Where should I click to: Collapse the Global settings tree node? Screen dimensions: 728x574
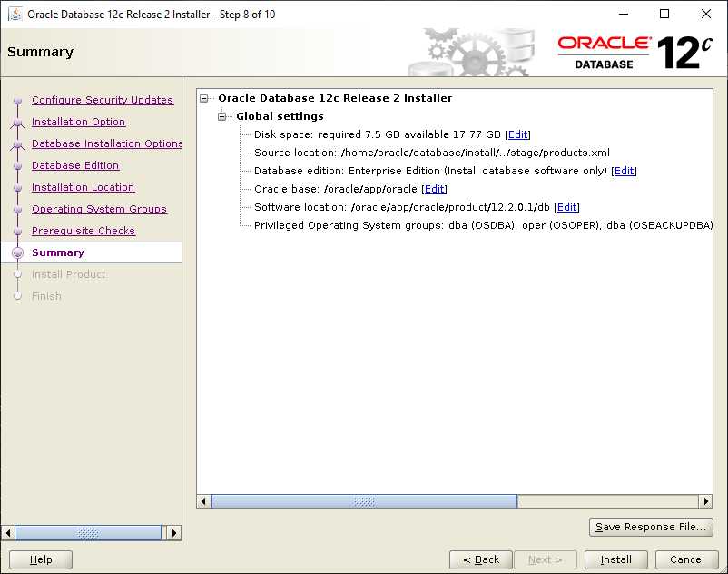(221, 116)
